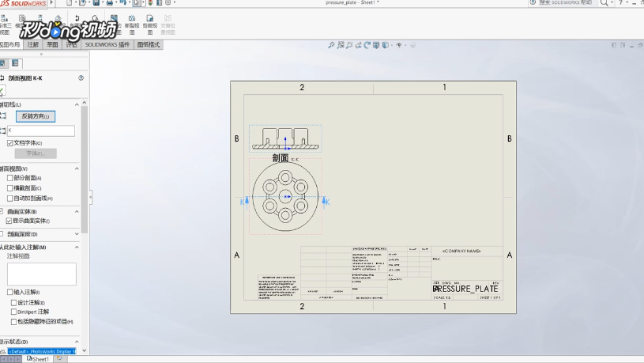Expand the SOLIDWORKS menu flyout arrow
The width and height of the screenshot is (644, 363).
51,2
